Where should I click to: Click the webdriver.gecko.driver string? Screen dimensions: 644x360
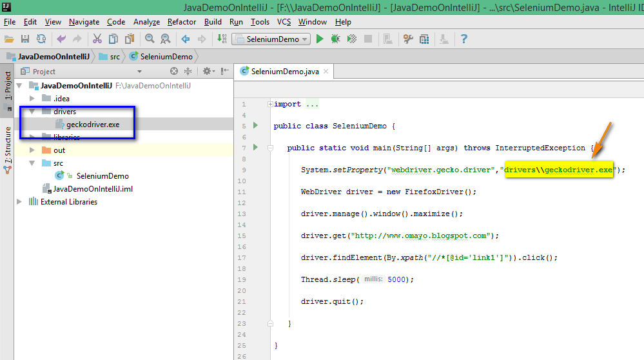click(441, 170)
